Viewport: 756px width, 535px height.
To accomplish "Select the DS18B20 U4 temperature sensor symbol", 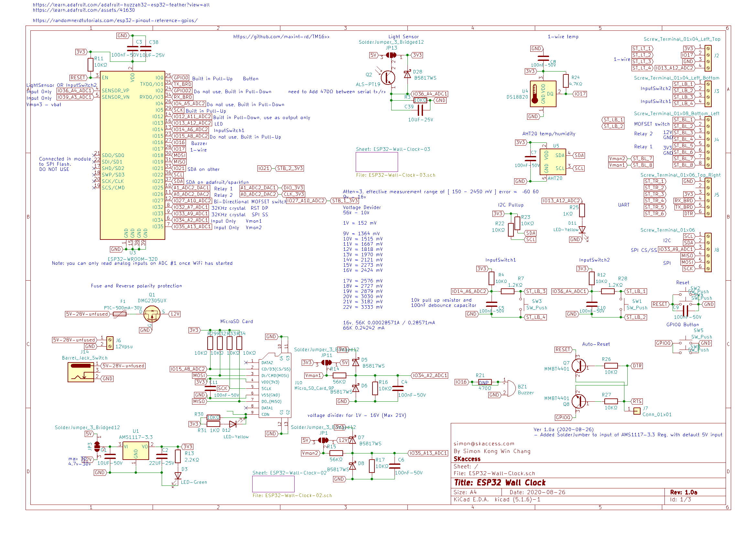I will (x=543, y=94).
